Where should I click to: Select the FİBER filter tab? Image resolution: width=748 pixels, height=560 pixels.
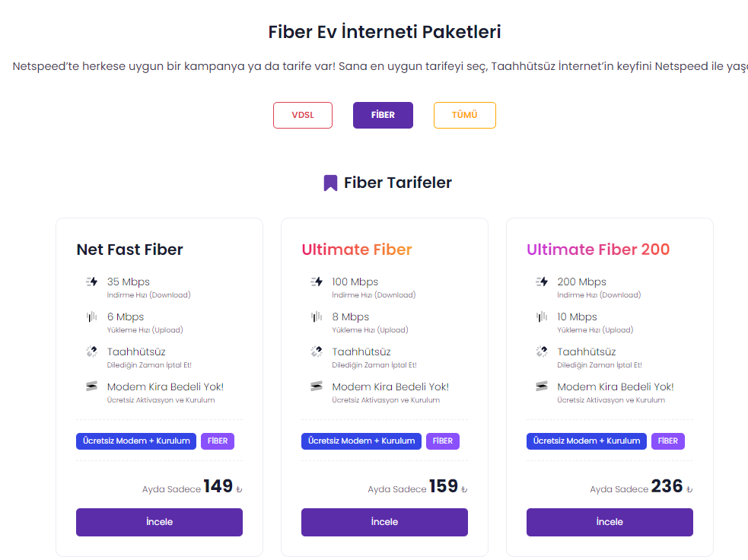click(383, 116)
